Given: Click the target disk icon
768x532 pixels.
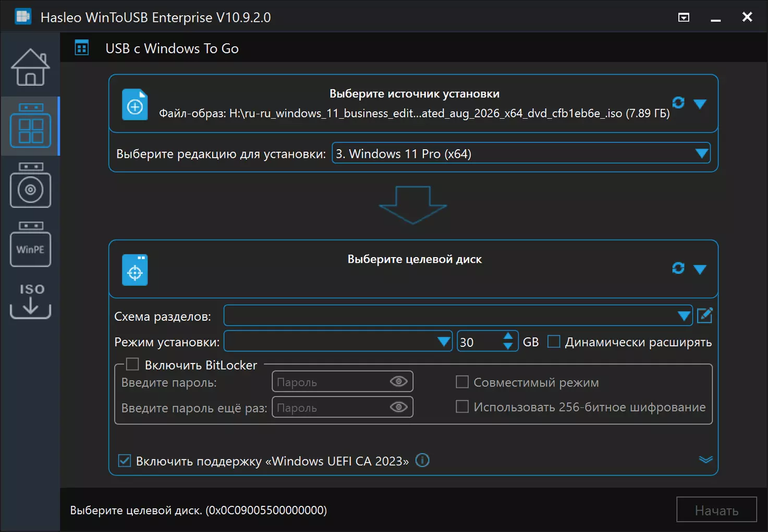Looking at the screenshot, I should [x=135, y=270].
